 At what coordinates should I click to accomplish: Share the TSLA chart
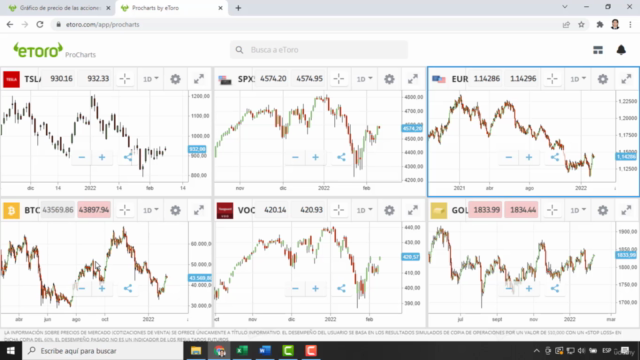click(128, 157)
